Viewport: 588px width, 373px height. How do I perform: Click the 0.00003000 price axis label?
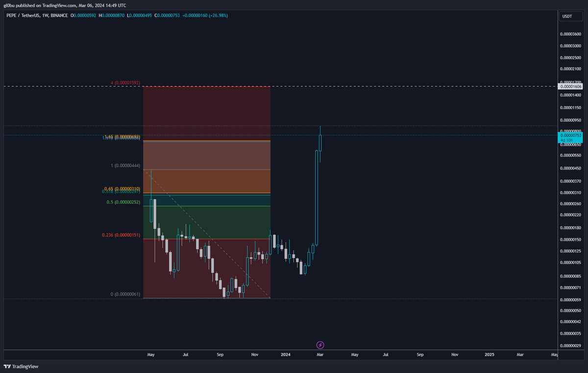[571, 46]
